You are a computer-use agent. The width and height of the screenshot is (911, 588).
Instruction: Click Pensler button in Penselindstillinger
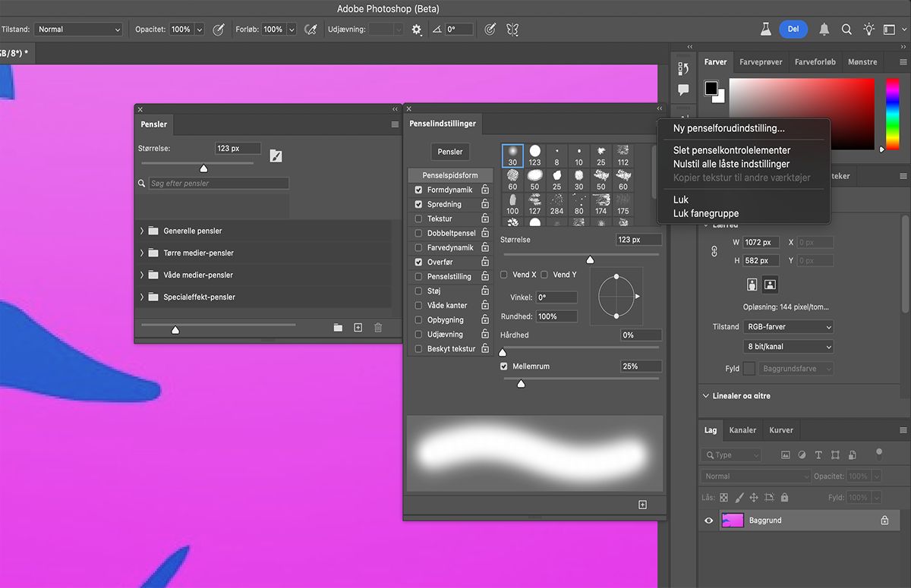[x=450, y=152]
